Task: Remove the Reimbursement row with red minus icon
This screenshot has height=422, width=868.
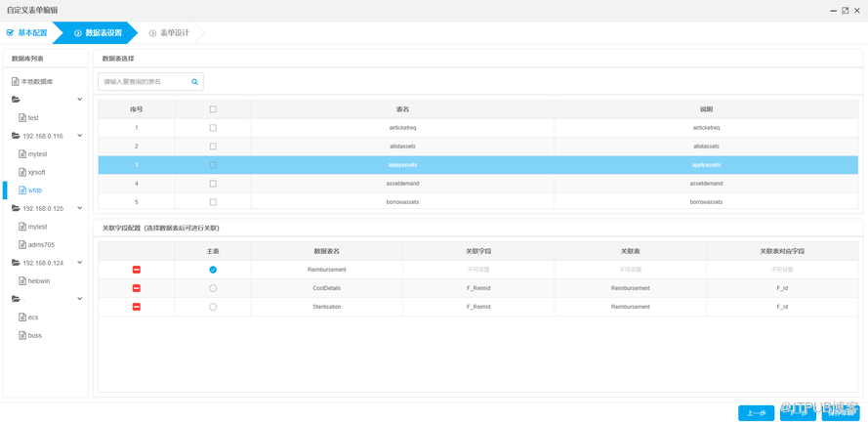Action: [x=136, y=270]
